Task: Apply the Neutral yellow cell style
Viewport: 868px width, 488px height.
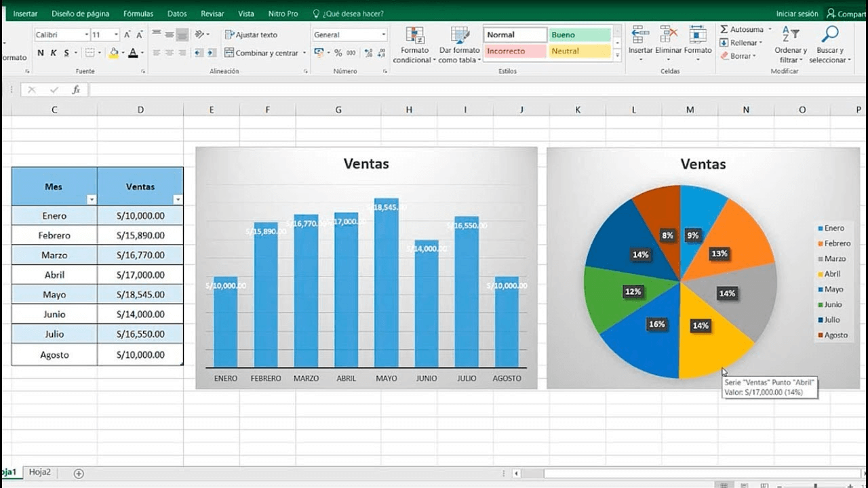Action: pos(580,51)
